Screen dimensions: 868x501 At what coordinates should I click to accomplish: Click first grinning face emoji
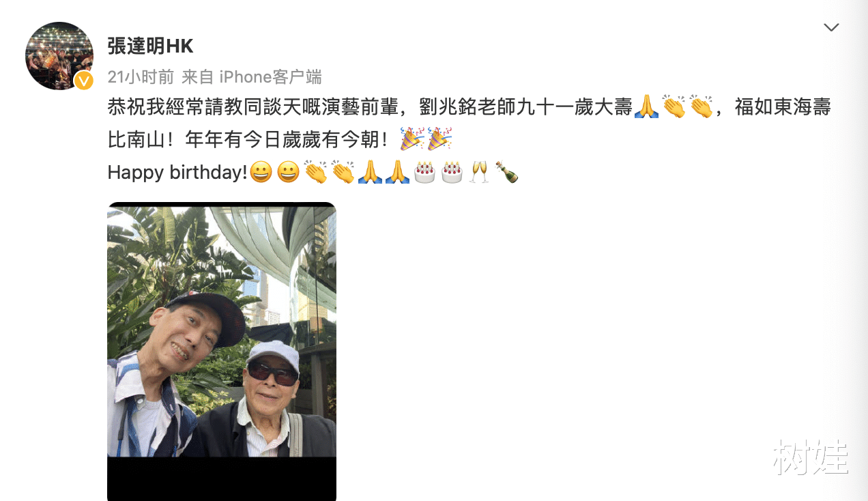(x=261, y=172)
